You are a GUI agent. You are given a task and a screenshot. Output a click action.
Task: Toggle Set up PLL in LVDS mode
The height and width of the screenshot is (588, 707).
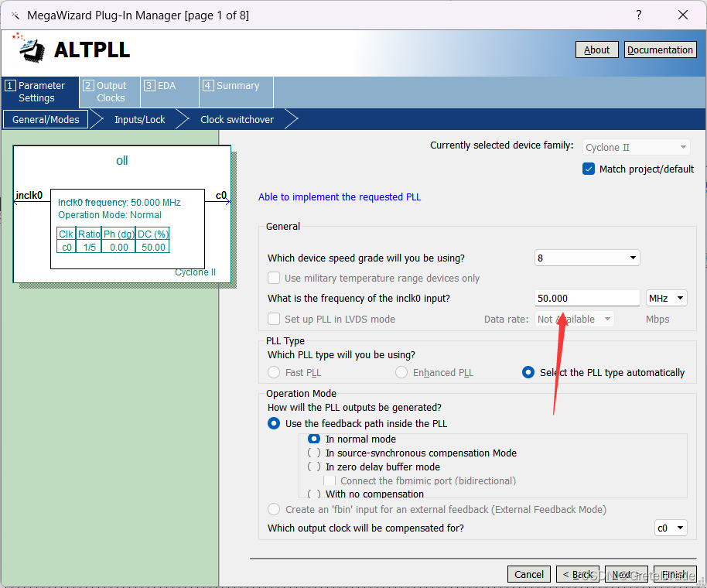[274, 319]
